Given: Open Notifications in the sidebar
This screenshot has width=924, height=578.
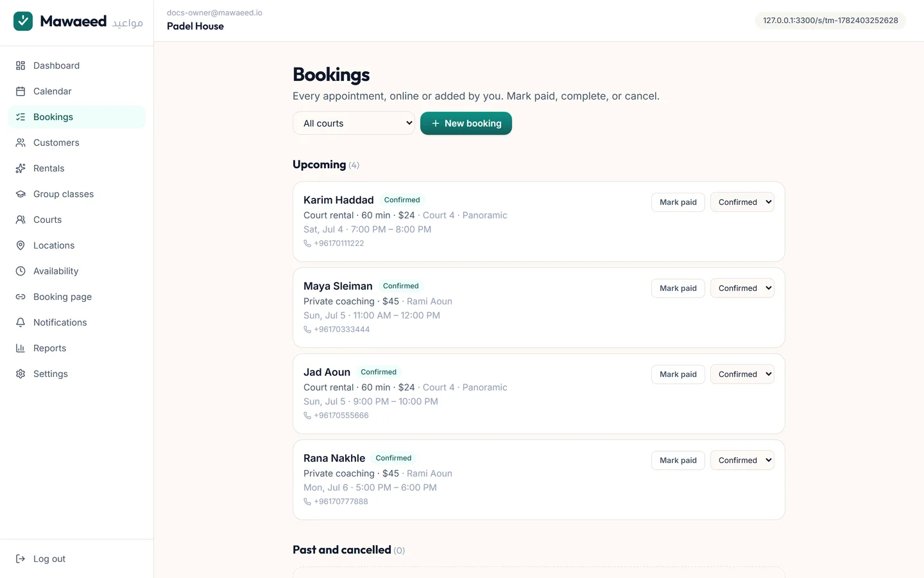Looking at the screenshot, I should [77, 322].
